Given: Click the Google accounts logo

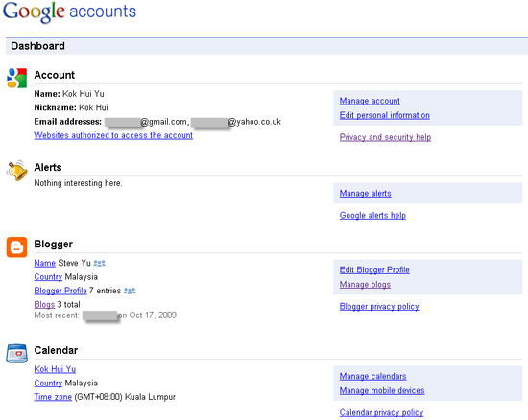Looking at the screenshot, I should 69,12.
